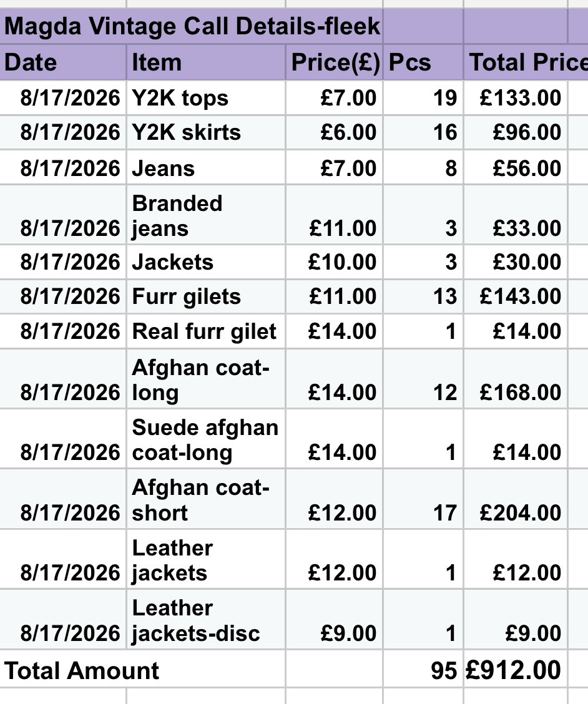Select the grand total £912.00 cell
The height and width of the screenshot is (704, 588).
516,669
